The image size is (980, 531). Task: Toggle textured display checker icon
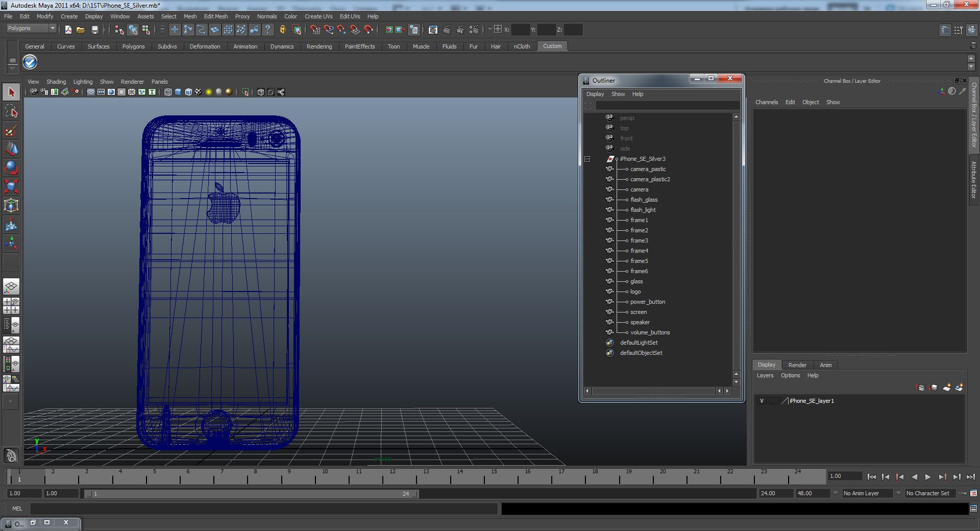(x=199, y=92)
